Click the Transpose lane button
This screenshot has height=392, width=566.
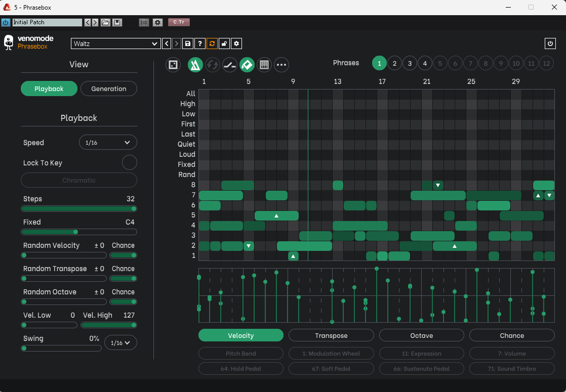pyautogui.click(x=331, y=335)
